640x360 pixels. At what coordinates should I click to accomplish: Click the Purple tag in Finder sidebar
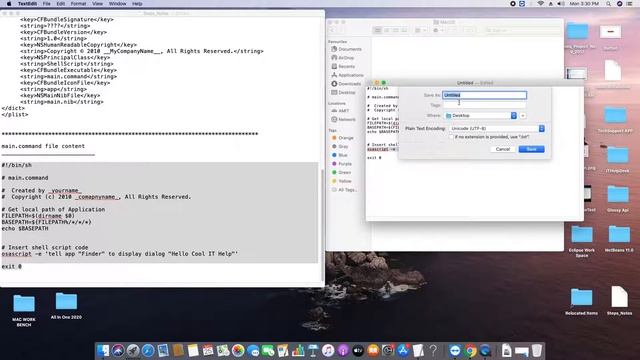click(342, 164)
